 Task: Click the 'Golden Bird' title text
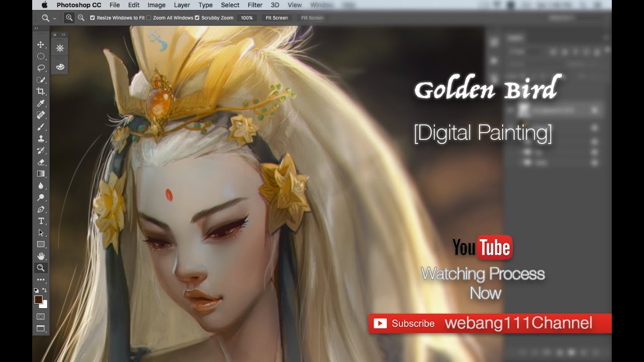click(487, 89)
